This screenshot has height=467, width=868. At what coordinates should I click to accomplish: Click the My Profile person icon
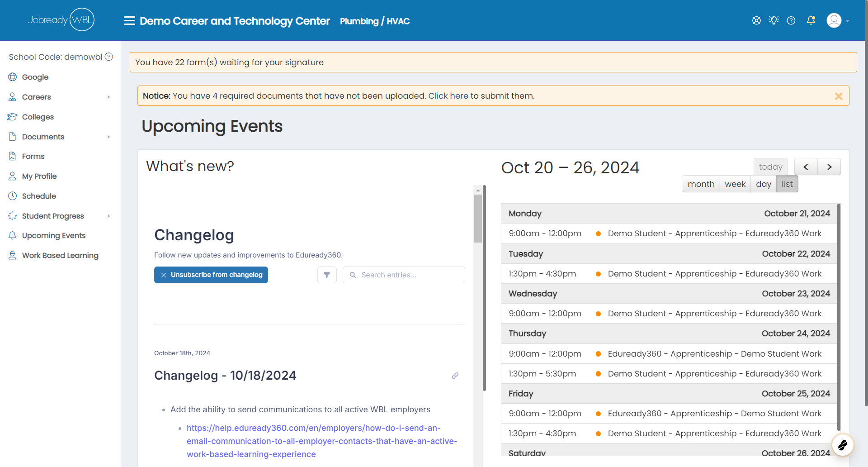pyautogui.click(x=13, y=176)
